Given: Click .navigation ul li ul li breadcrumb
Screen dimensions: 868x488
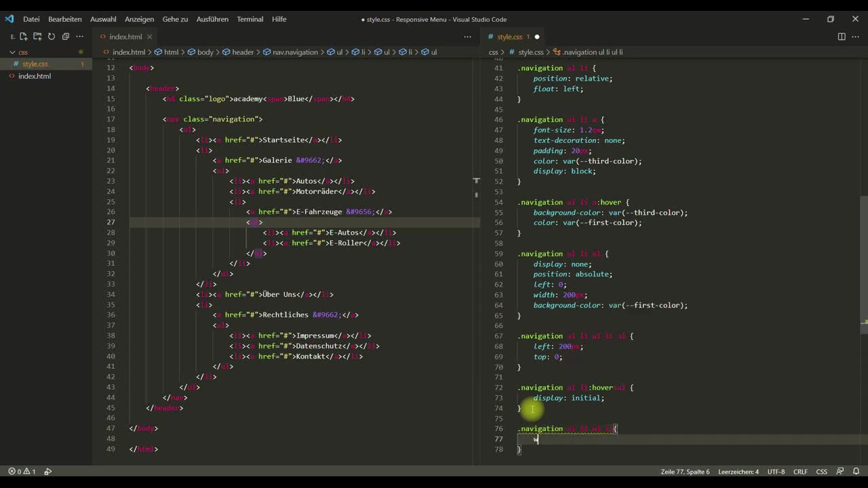Looking at the screenshot, I should click(588, 52).
